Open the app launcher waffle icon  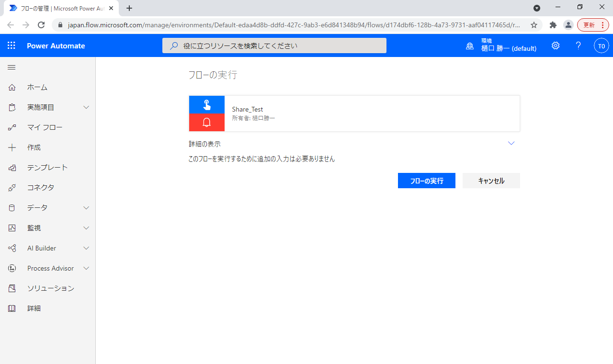click(11, 45)
